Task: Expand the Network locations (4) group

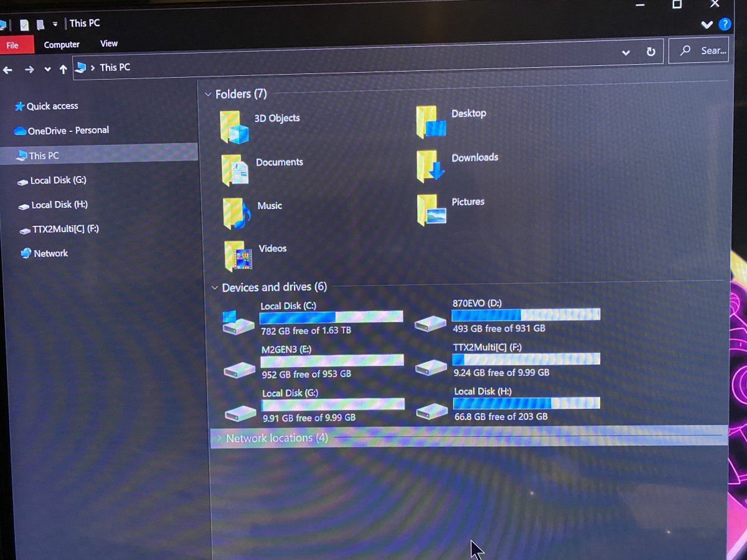Action: (218, 439)
